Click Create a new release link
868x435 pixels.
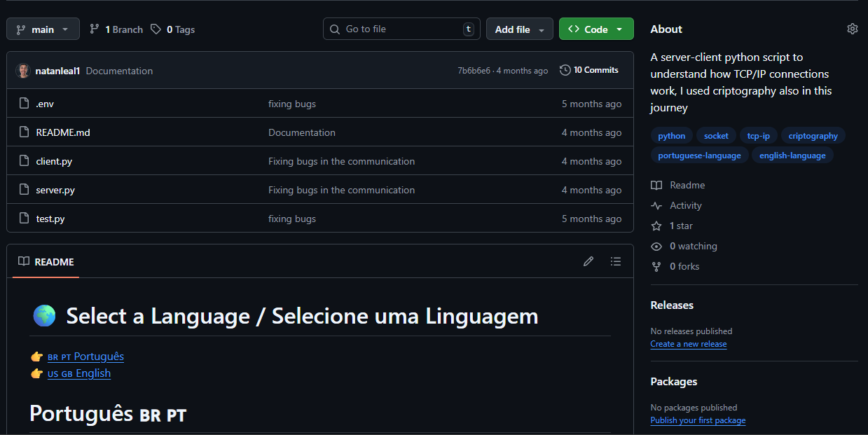coord(688,344)
